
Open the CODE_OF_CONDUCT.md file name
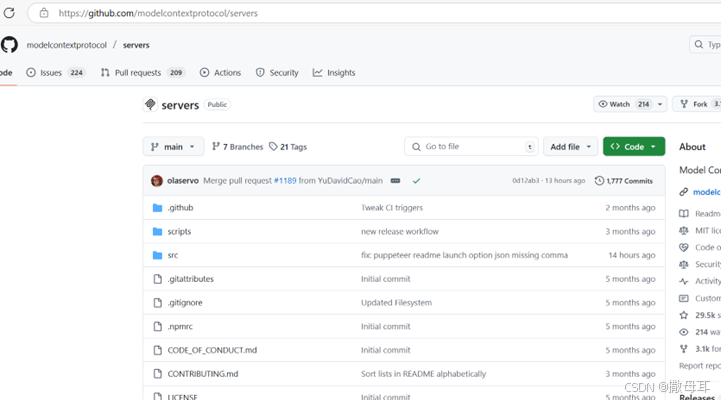click(x=212, y=350)
